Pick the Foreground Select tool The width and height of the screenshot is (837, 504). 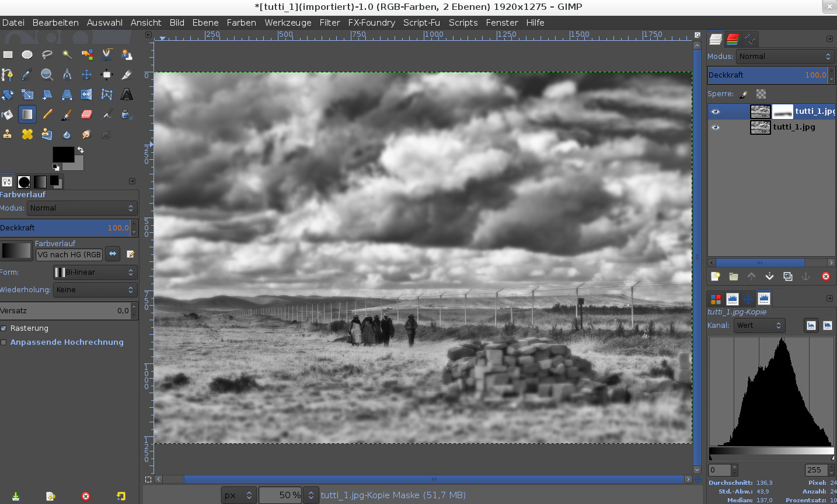coord(127,55)
